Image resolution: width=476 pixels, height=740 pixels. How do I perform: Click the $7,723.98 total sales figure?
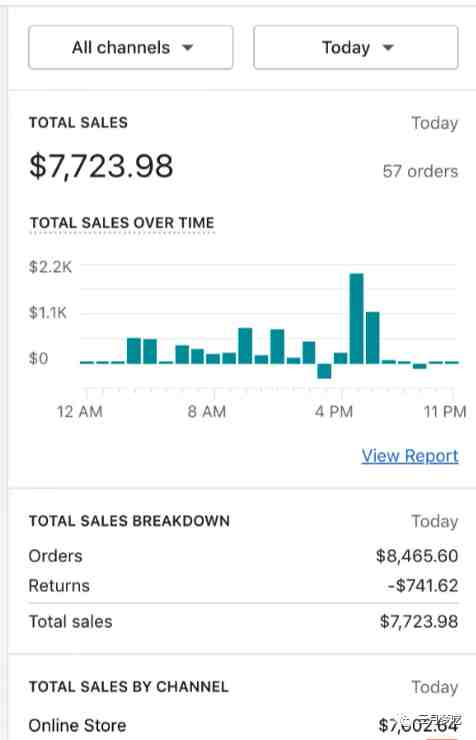pos(101,166)
